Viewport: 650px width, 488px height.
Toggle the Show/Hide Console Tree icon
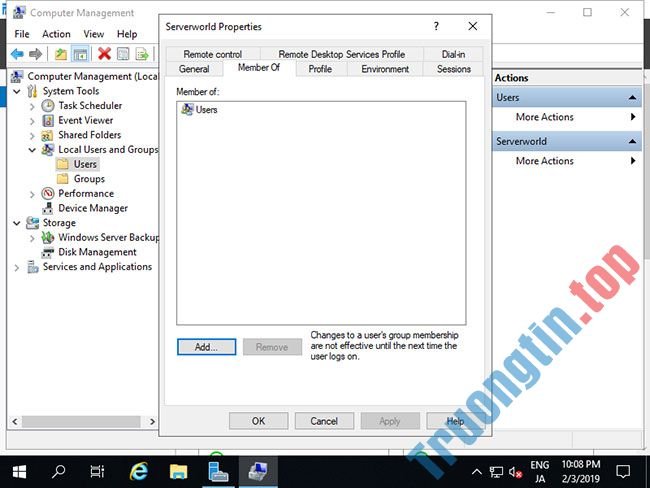coord(80,54)
